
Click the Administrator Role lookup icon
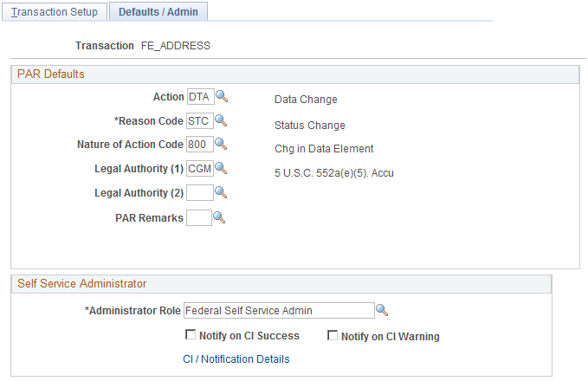tap(381, 311)
